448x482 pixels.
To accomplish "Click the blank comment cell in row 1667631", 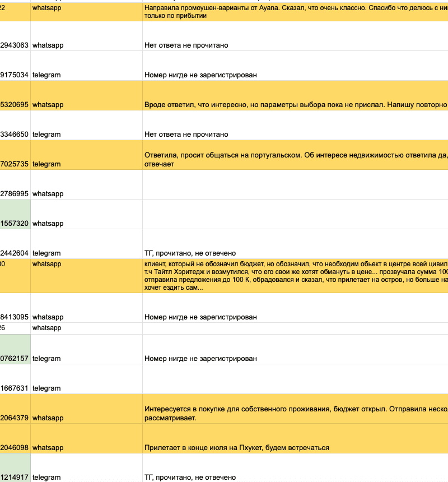I will [x=295, y=379].
